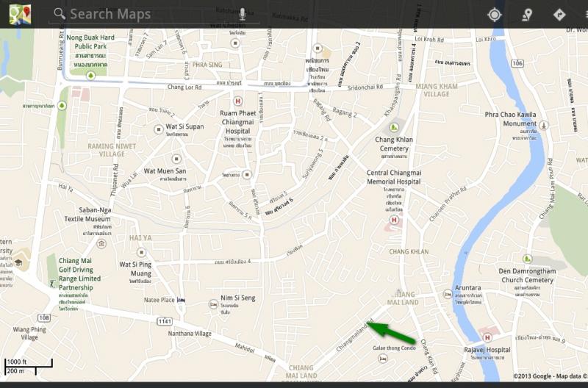
Task: Select the Nim Si Seng hotel marker
Action: (x=213, y=304)
